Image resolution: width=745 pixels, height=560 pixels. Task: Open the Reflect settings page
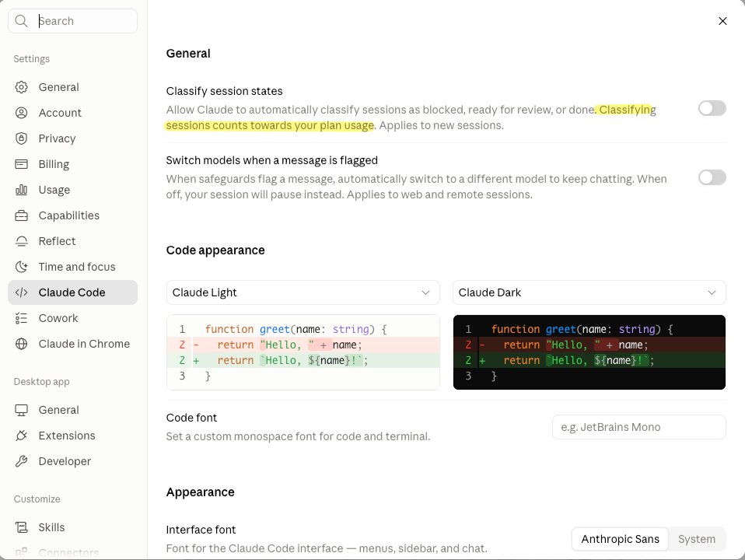coord(72,241)
